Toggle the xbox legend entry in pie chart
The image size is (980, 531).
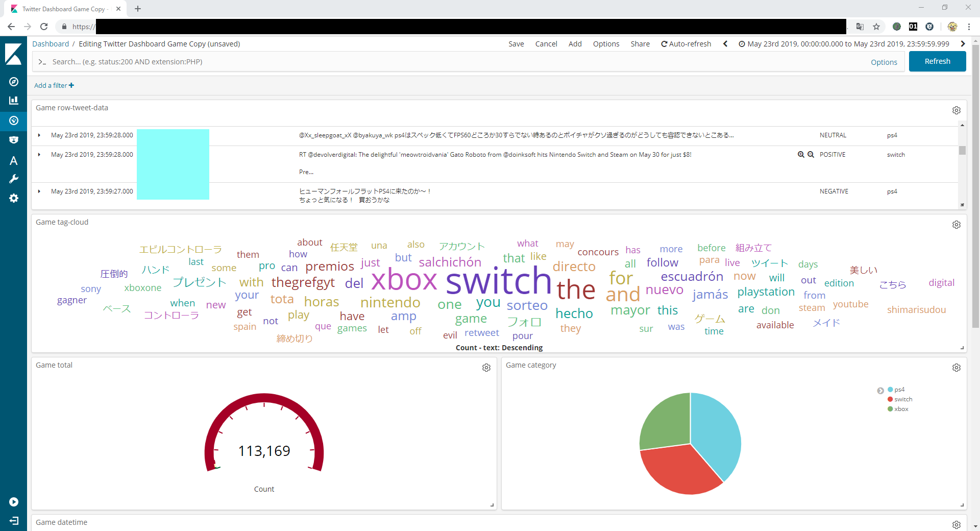point(901,409)
